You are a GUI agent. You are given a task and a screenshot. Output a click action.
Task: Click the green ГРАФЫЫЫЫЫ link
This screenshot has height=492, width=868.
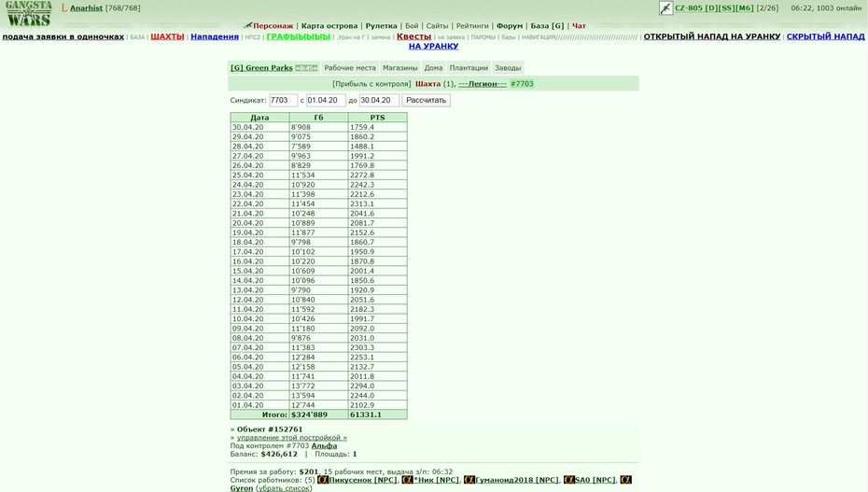pos(299,36)
